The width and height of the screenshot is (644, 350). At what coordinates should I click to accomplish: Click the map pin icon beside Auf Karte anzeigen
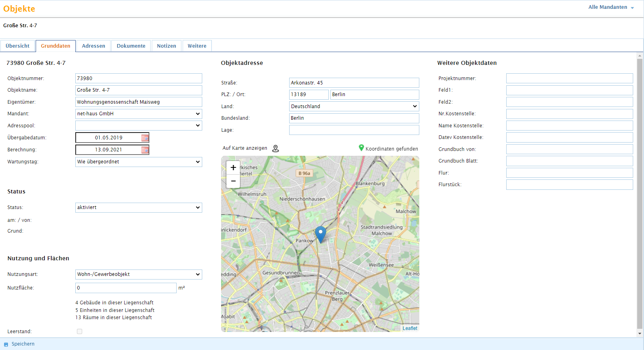tap(276, 149)
